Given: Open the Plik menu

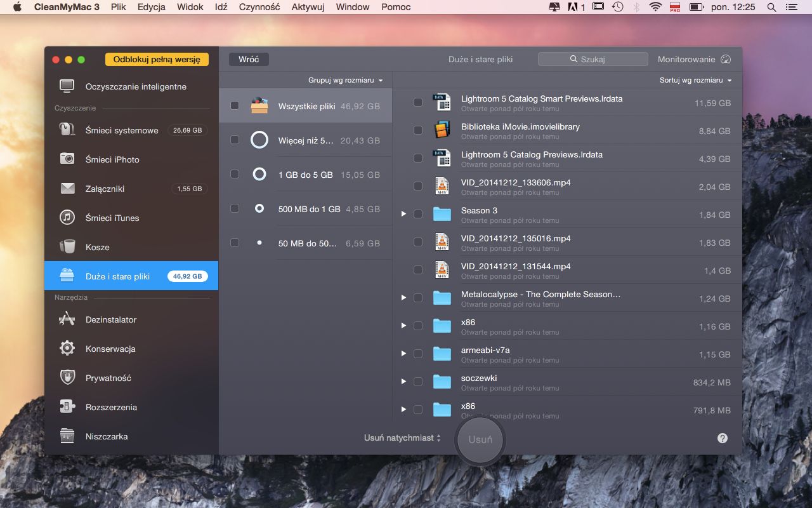Looking at the screenshot, I should [118, 7].
